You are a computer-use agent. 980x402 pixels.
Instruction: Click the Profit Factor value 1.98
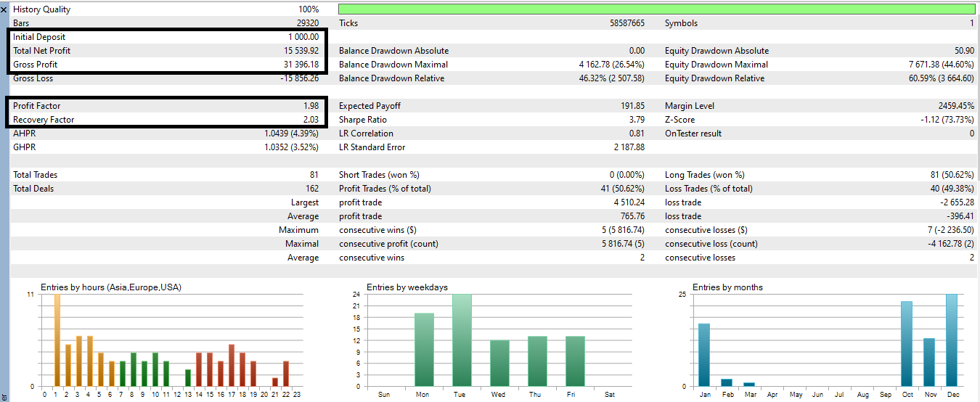click(311, 106)
